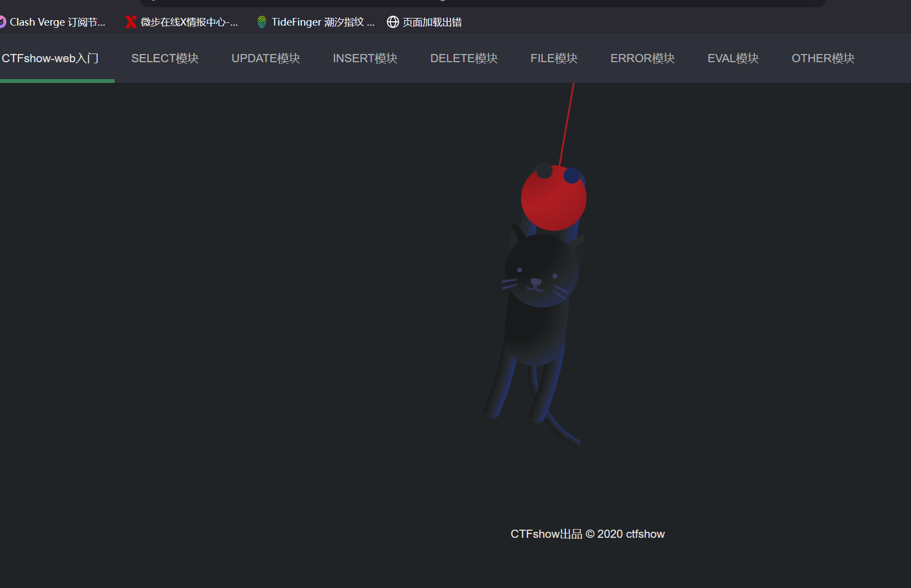Switch to the INSERT模块 tab
Image resolution: width=911 pixels, height=588 pixels.
click(365, 58)
